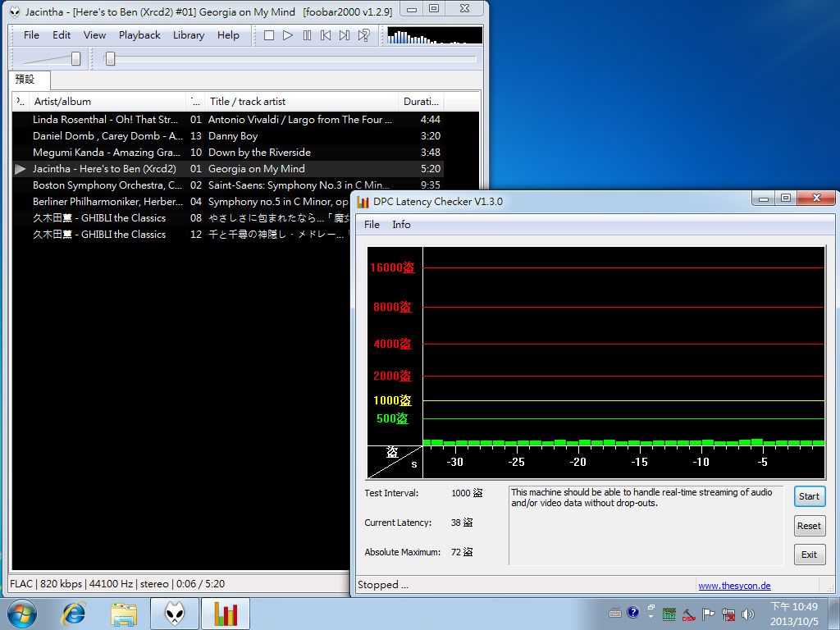840x630 pixels.
Task: Click the speaker volume tray icon
Action: tap(747, 614)
